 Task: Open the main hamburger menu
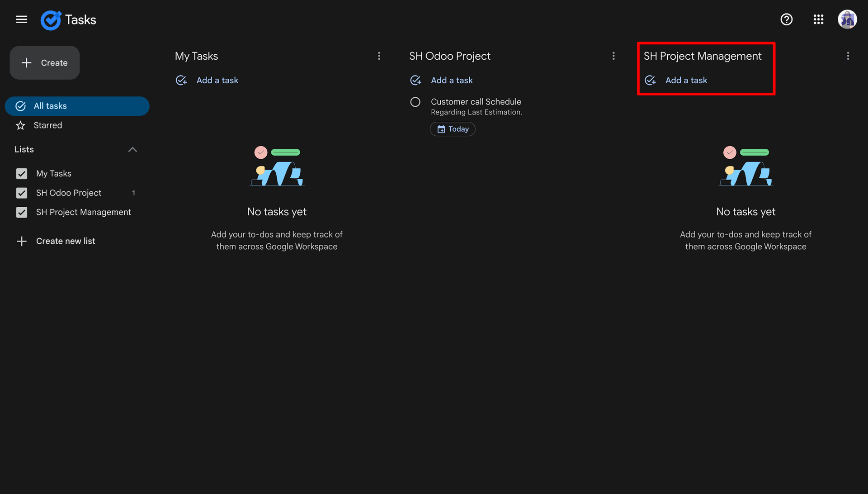coord(22,19)
